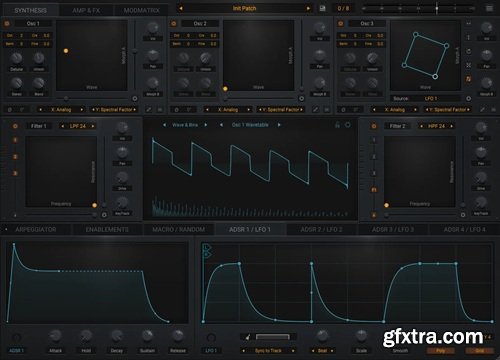This screenshot has width=500, height=360.
Task: Select the ADSR 3 / LFO 3 tab
Action: 393,230
